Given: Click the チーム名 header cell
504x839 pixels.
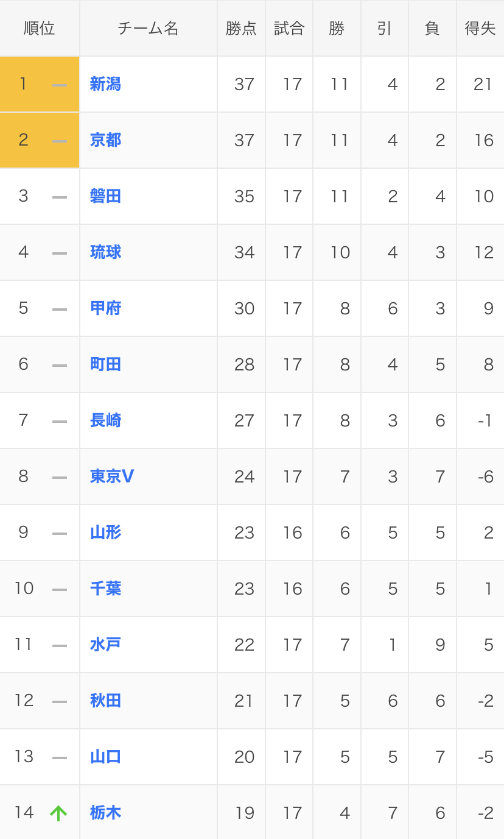Looking at the screenshot, I should coord(149,29).
